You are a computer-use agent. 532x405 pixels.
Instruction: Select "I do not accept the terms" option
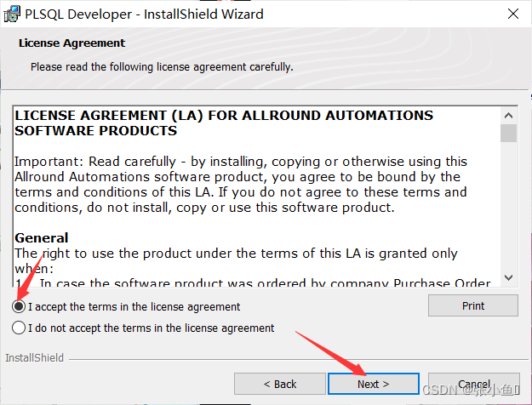coord(19,328)
